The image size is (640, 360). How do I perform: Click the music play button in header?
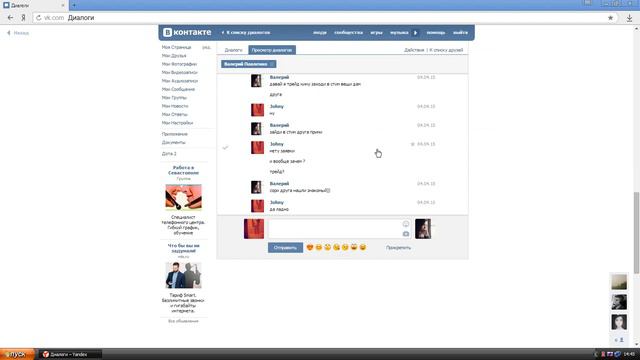(x=416, y=33)
